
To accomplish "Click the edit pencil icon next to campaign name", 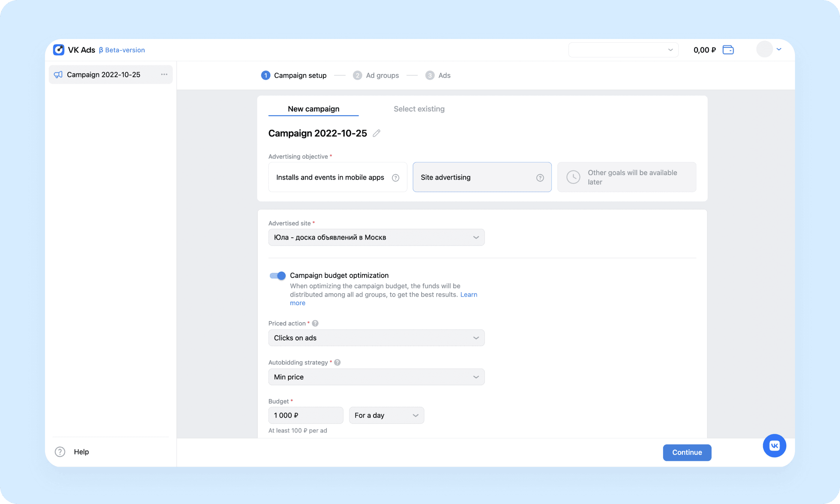I will point(376,133).
